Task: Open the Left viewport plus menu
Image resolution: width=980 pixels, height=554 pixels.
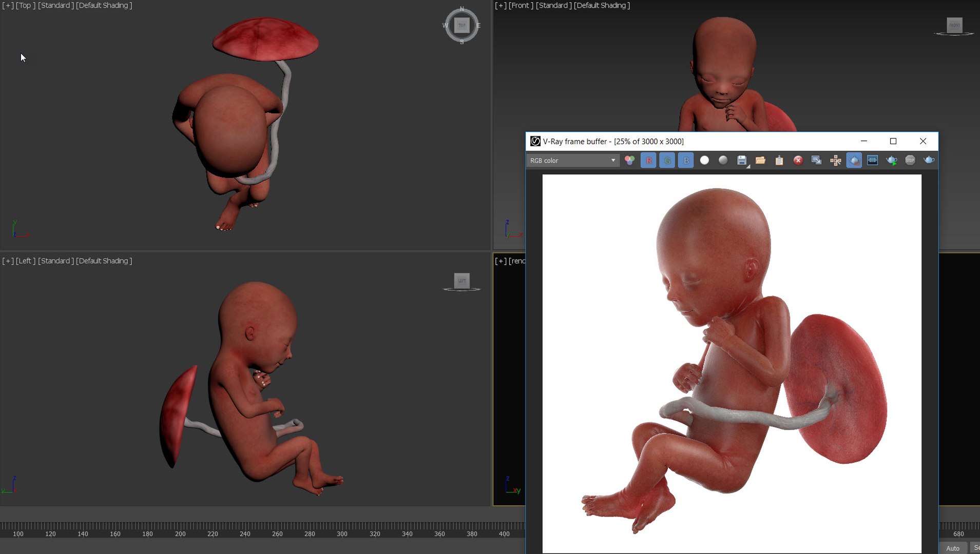Action: (x=8, y=261)
